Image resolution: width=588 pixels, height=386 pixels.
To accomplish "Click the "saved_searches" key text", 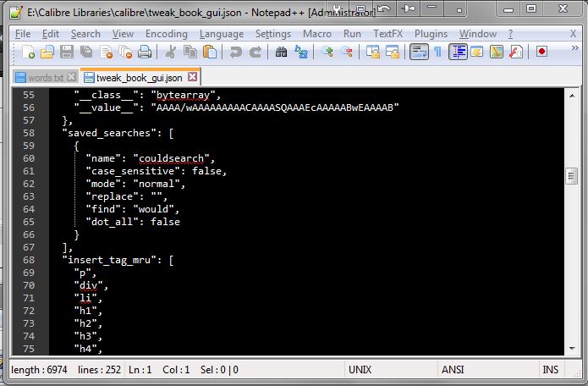I will coord(109,133).
